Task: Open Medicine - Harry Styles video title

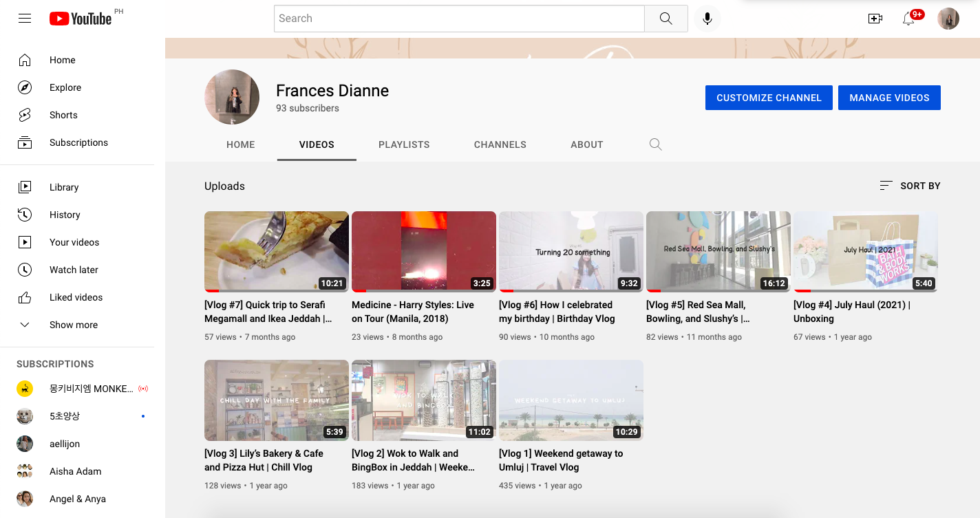Action: pyautogui.click(x=412, y=312)
